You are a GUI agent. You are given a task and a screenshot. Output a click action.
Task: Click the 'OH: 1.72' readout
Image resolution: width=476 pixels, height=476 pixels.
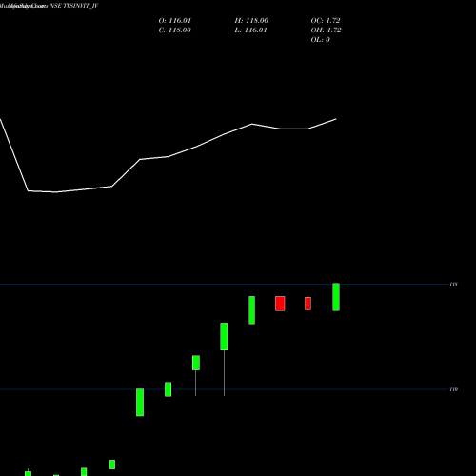[x=327, y=30]
